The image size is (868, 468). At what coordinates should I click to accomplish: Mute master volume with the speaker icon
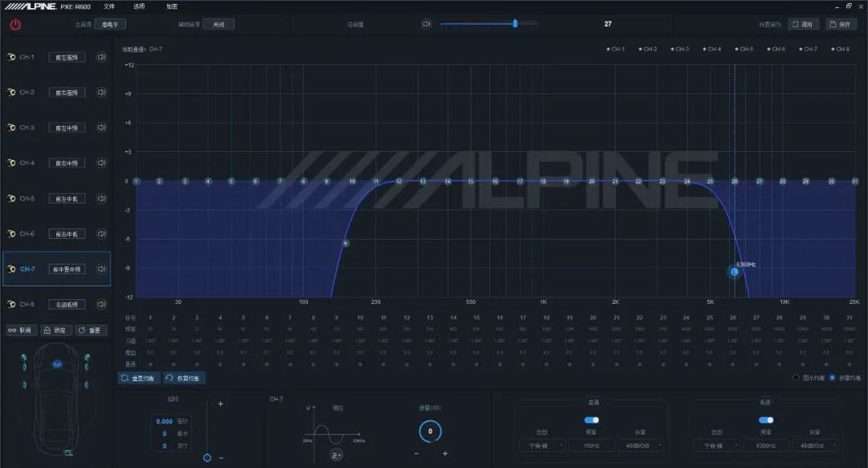pyautogui.click(x=426, y=24)
